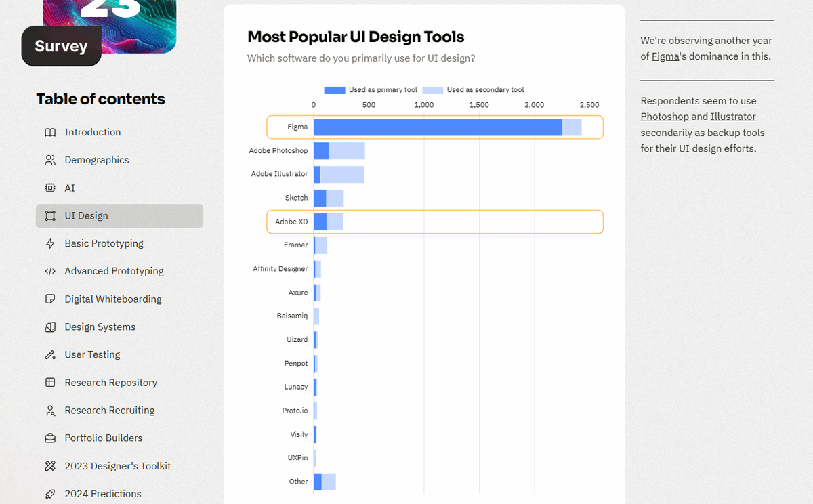Click the Advanced Prototyping code icon
Viewport: 813px width, 504px height.
coord(50,271)
